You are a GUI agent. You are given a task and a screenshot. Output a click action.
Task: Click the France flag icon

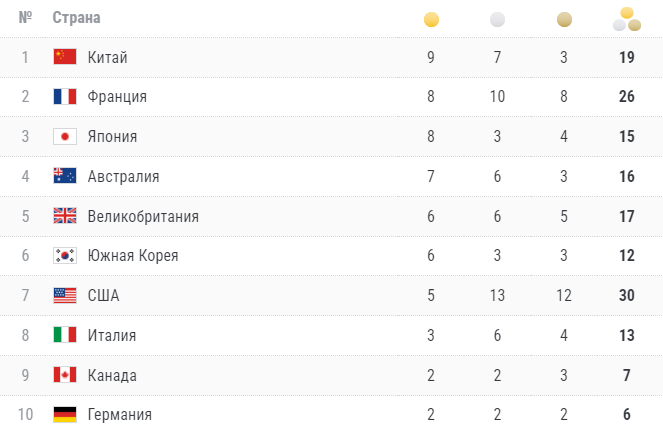click(x=65, y=96)
